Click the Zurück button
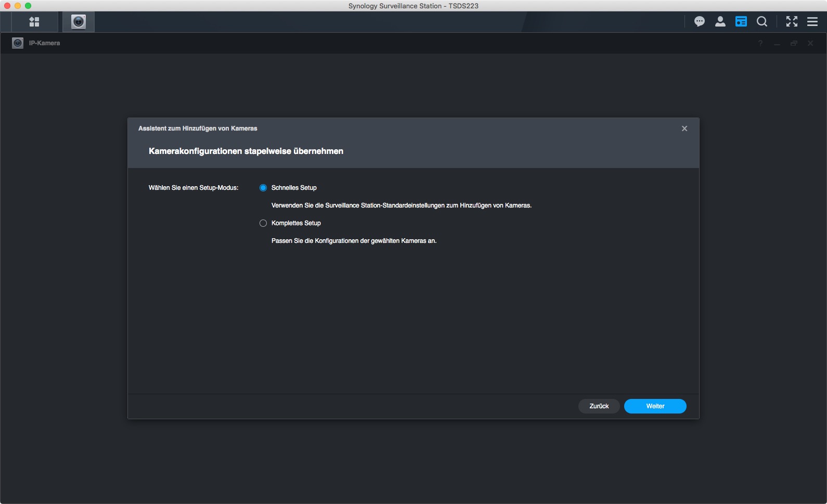The height and width of the screenshot is (504, 827). click(599, 406)
